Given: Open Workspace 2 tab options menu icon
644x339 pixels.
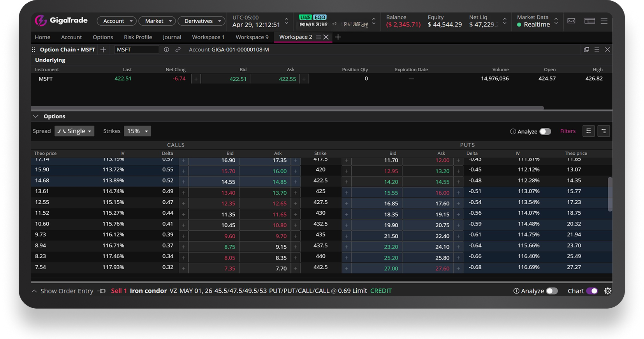Looking at the screenshot, I should tap(318, 37).
